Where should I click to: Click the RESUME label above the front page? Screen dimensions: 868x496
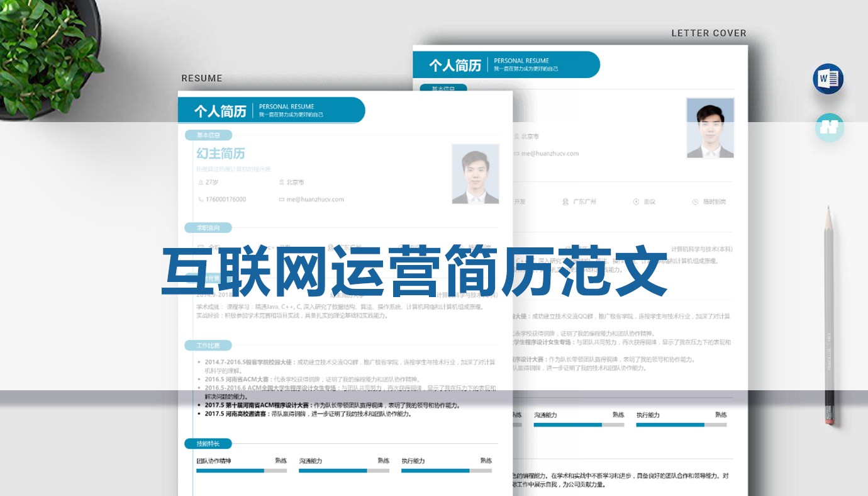[x=202, y=79]
